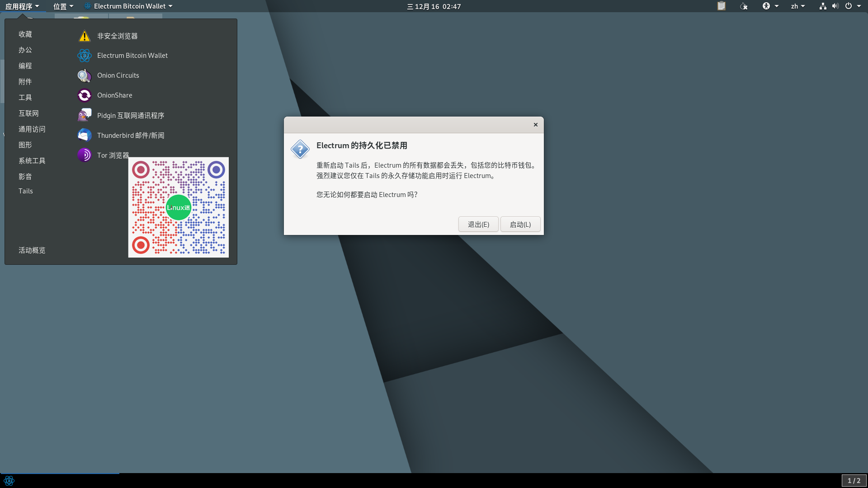
Task: Open the 位置 places menu
Action: (63, 6)
